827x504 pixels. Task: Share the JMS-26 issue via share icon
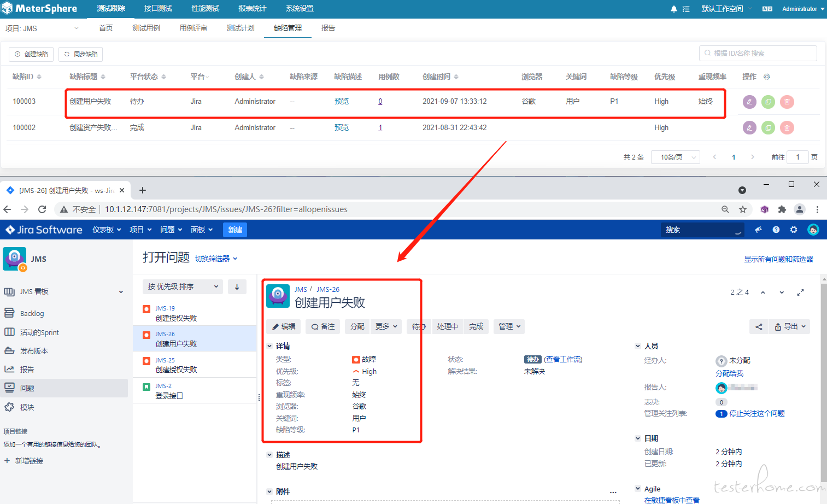click(x=759, y=327)
